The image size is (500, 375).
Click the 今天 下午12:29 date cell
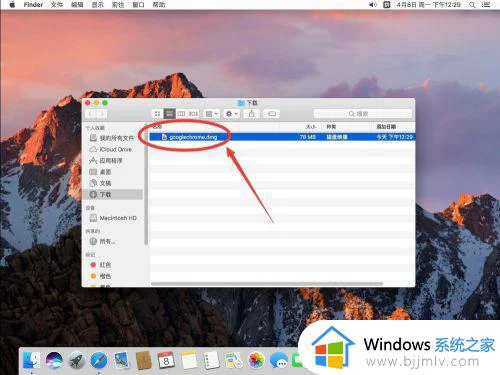[394, 137]
